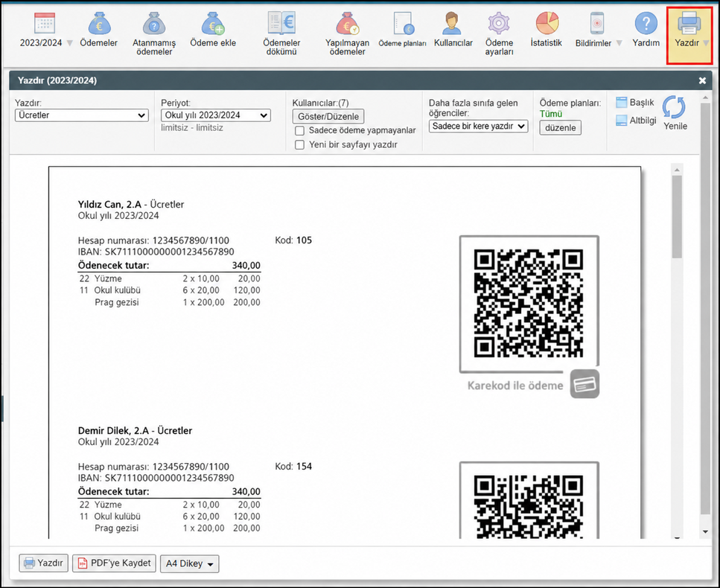The width and height of the screenshot is (720, 588).
Task: Open the Kullanıcılar icon
Action: (452, 23)
